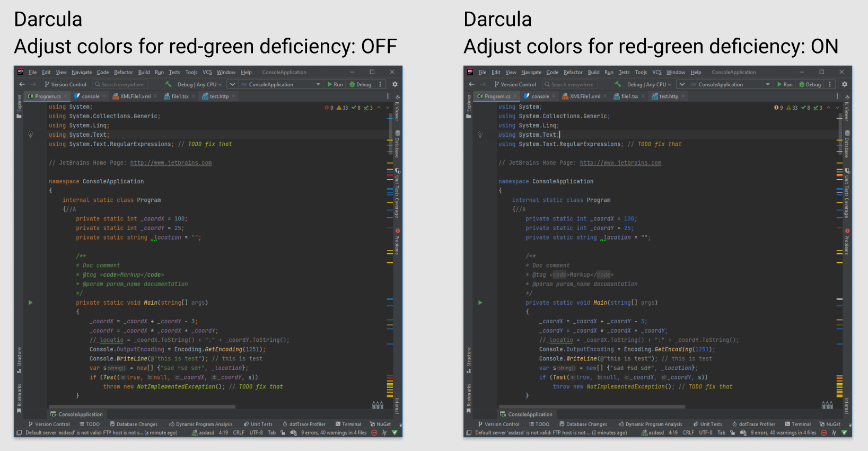Image resolution: width=868 pixels, height=451 pixels.
Task: Click the horizontal scrollbar in left OFF window editor
Action: tap(142, 406)
